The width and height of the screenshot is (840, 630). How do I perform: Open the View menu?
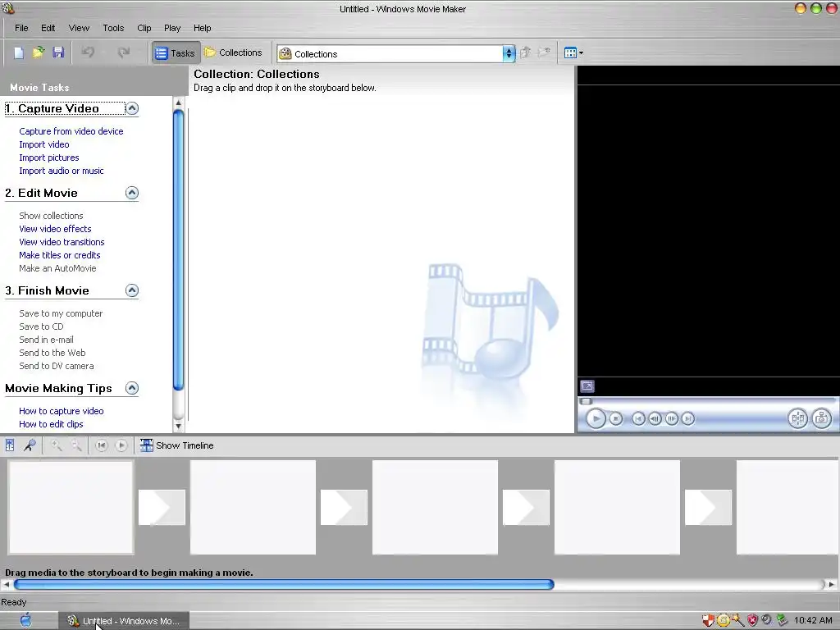tap(79, 28)
